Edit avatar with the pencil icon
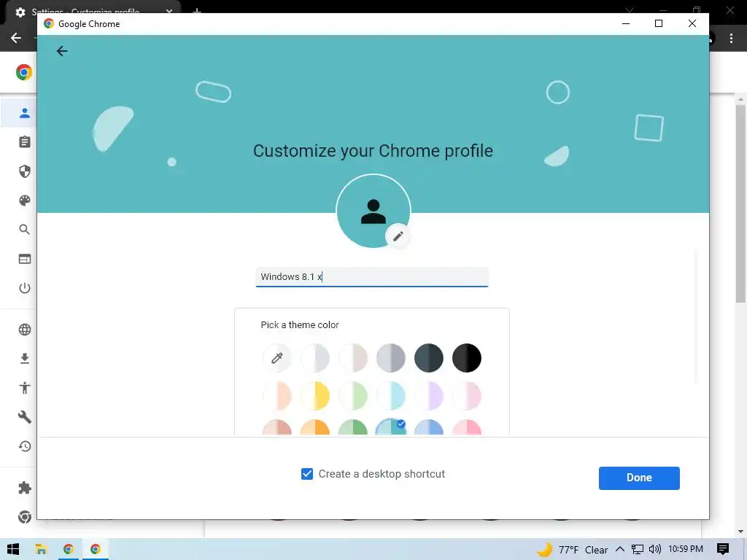Screen dimensions: 747x560 398,236
